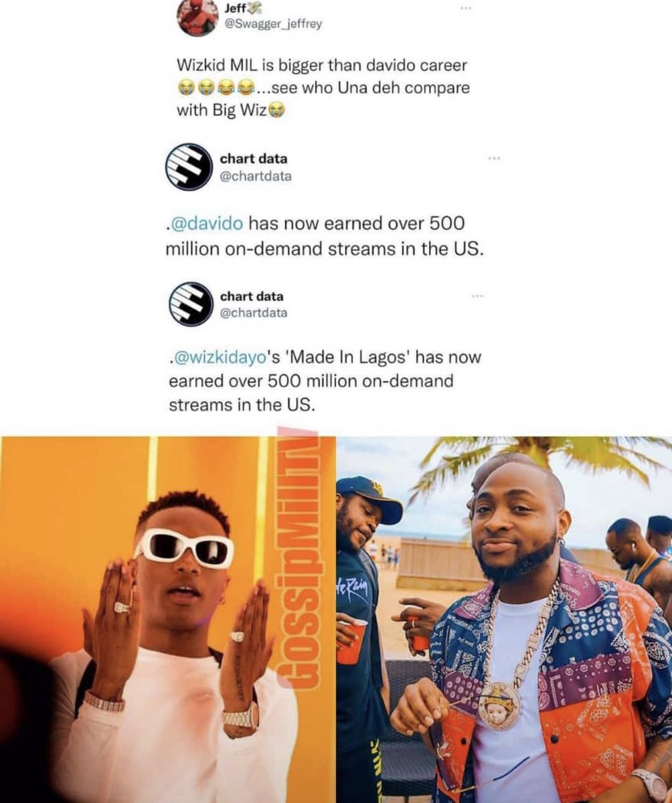
Task: Click the @davido mention link
Action: click(x=203, y=222)
